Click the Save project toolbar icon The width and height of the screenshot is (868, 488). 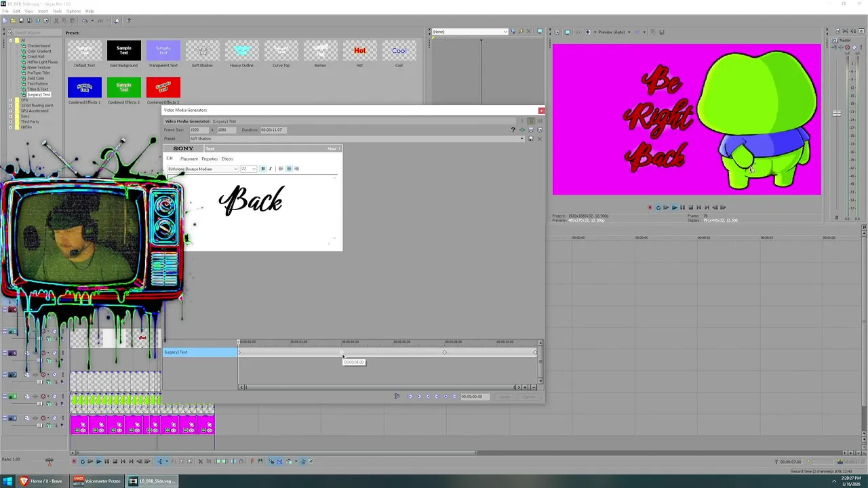coord(21,21)
